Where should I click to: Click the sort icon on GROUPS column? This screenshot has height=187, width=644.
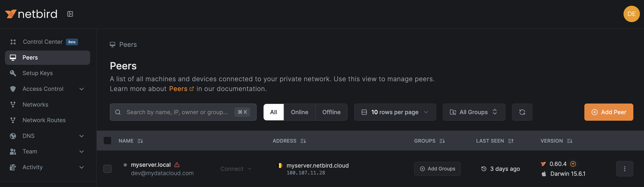[x=442, y=141]
